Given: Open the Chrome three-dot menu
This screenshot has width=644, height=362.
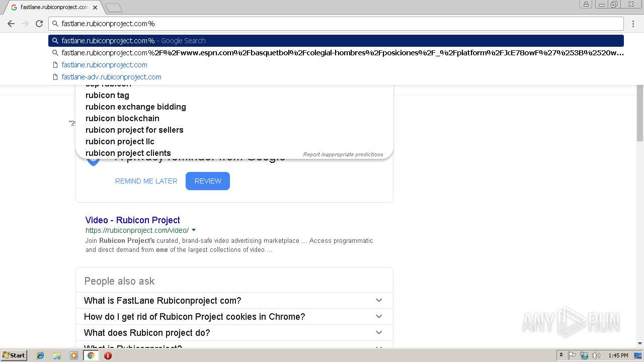Looking at the screenshot, I should 633,24.
